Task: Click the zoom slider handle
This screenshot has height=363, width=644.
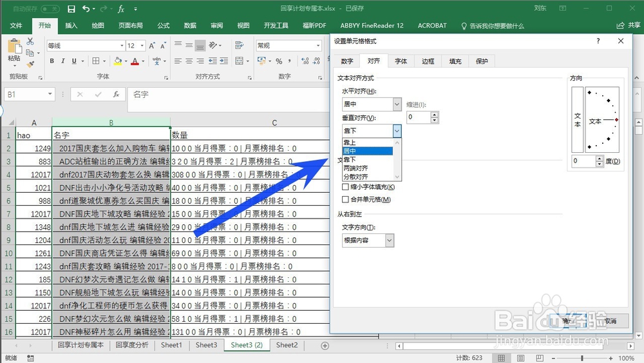Action: point(582,358)
